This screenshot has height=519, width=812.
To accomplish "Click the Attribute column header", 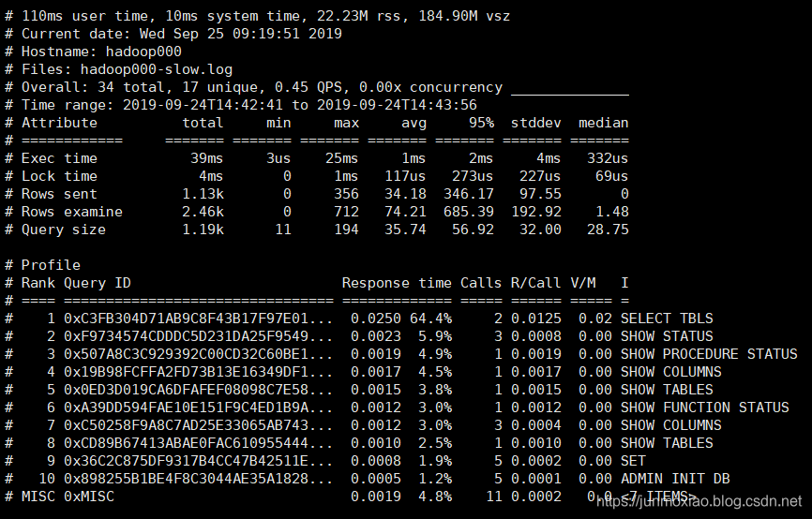I will click(x=59, y=123).
